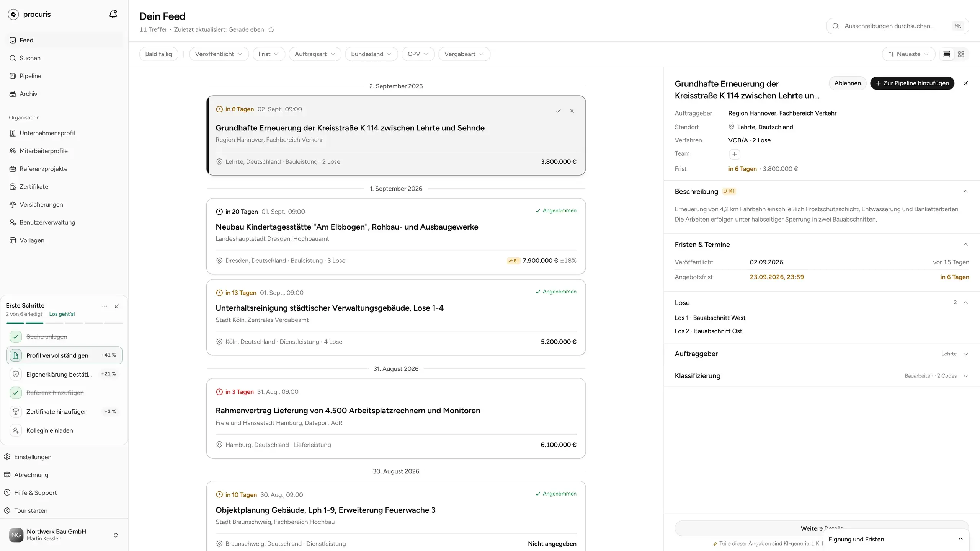Viewport: 980px width, 551px height.
Task: Open the Frist filter dropdown
Action: pos(269,54)
